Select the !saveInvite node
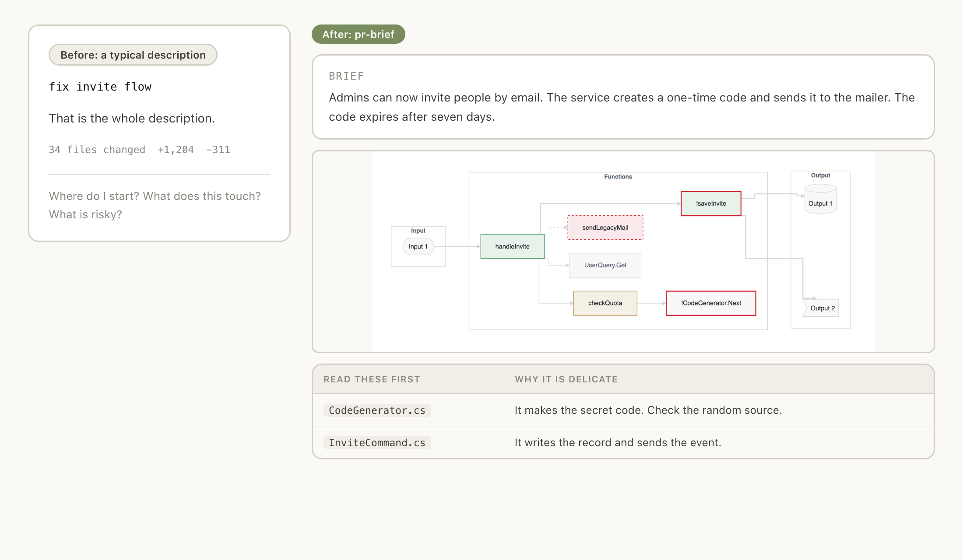 point(711,203)
